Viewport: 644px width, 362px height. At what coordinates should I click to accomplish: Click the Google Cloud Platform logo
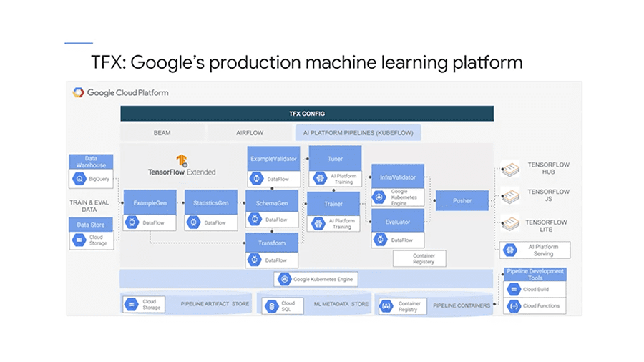pos(79,92)
